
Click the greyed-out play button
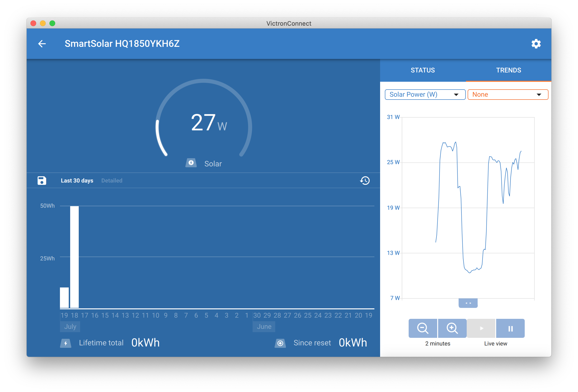click(x=481, y=328)
